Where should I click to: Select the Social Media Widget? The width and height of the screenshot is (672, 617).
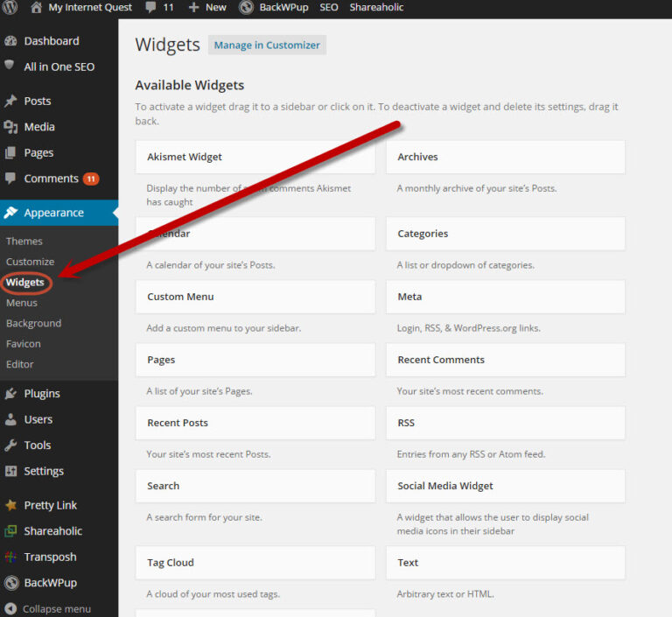click(x=506, y=486)
